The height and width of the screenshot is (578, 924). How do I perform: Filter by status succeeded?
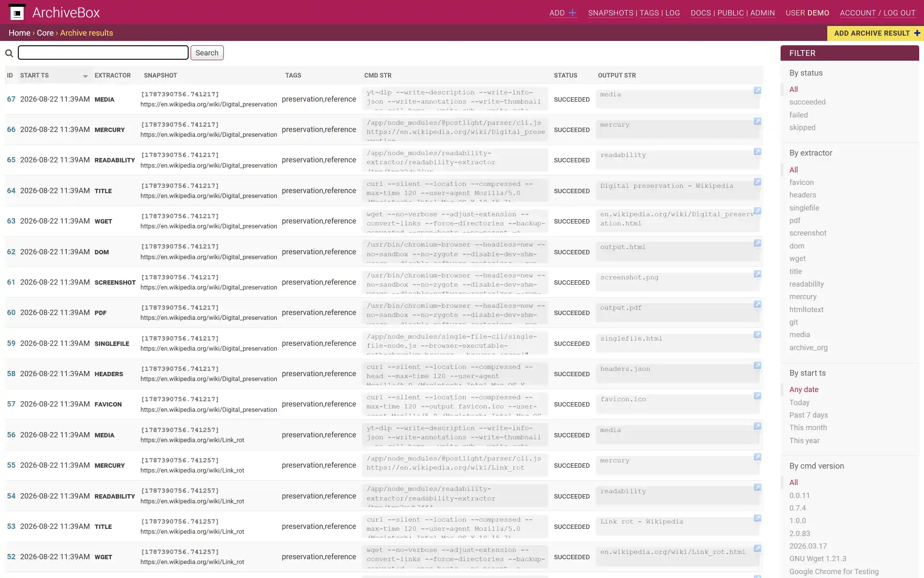click(807, 102)
